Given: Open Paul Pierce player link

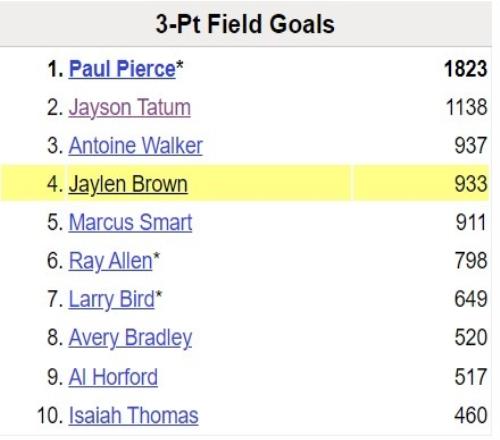Looking at the screenshot, I should coord(122,69).
